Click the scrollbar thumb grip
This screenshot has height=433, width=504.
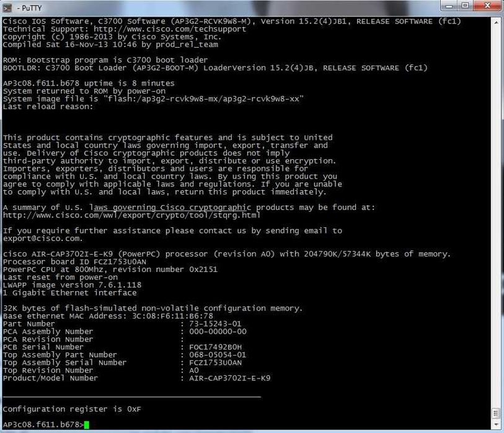pos(496,413)
